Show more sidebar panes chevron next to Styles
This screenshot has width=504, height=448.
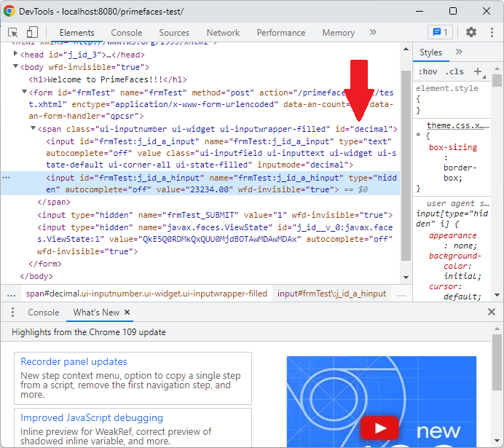coord(459,52)
